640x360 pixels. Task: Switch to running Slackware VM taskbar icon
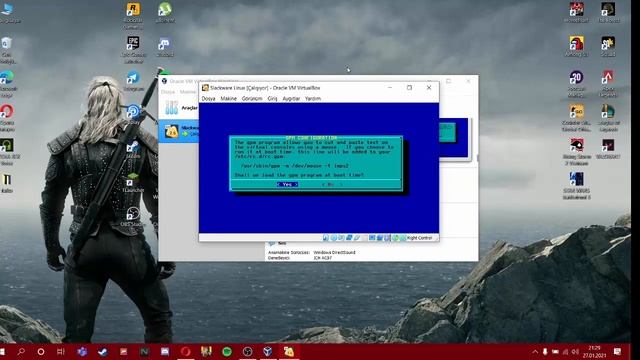coord(289,351)
